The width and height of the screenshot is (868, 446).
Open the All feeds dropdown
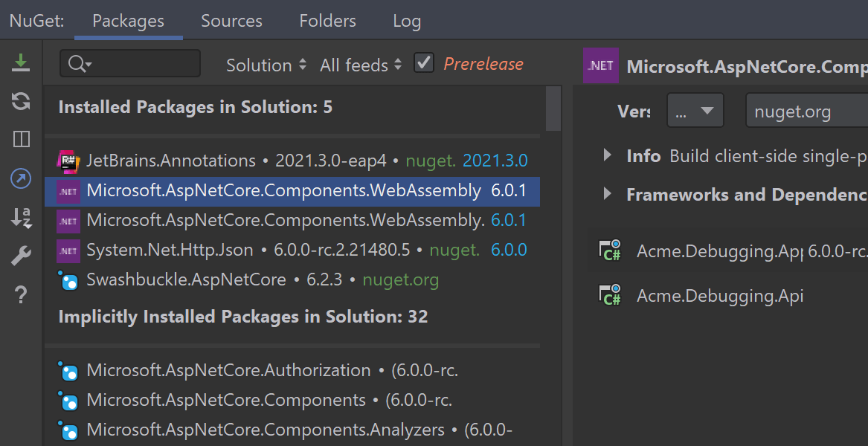pyautogui.click(x=361, y=65)
